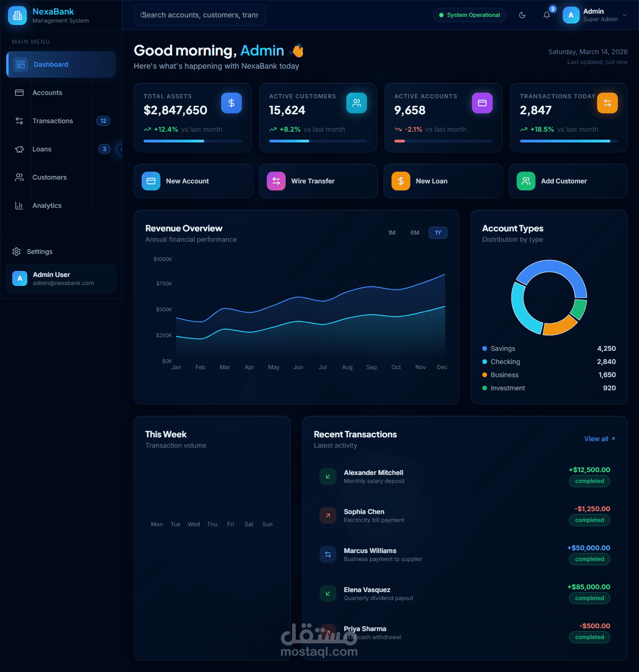Screen dimensions: 639x672
Task: Click the Transactions arrows icon in sidebar
Action: tap(19, 121)
